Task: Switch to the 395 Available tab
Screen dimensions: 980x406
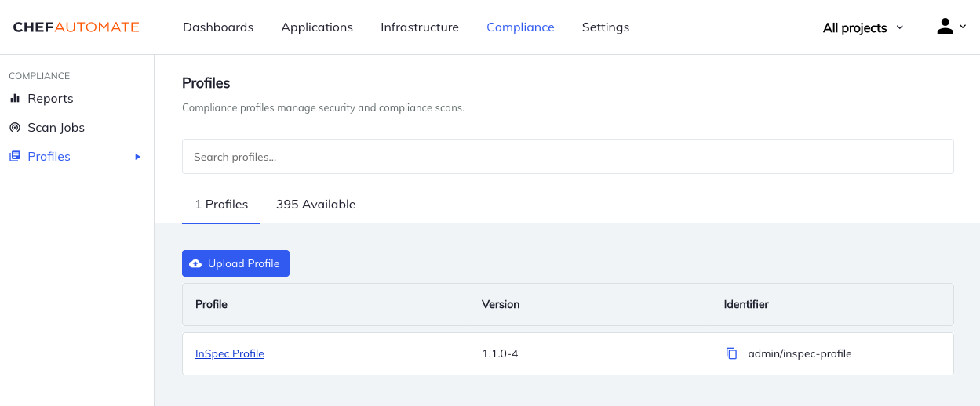Action: (x=315, y=205)
